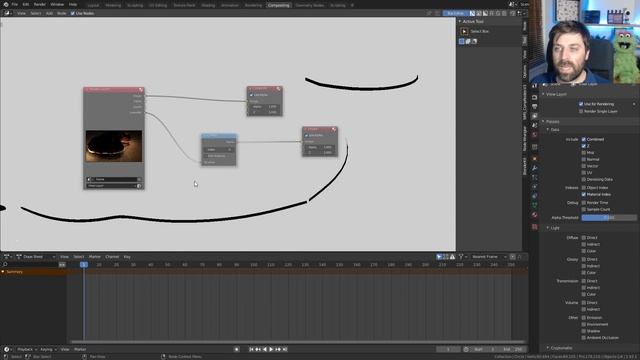Open the Keying popover dropdown
640x360 pixels.
pos(48,349)
